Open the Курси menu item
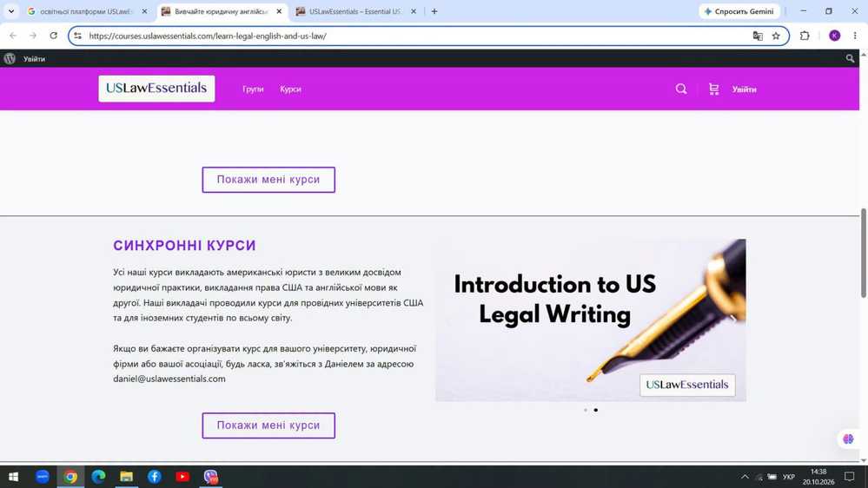Image resolution: width=868 pixels, height=488 pixels. (x=290, y=89)
